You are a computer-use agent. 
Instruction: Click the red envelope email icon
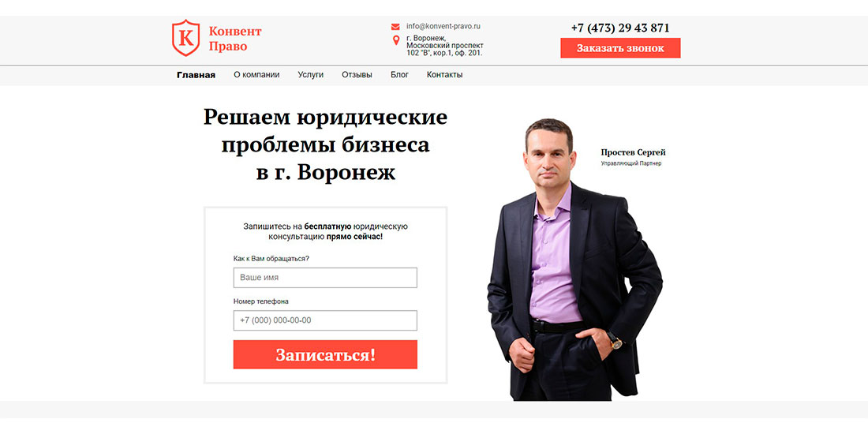coord(395,27)
